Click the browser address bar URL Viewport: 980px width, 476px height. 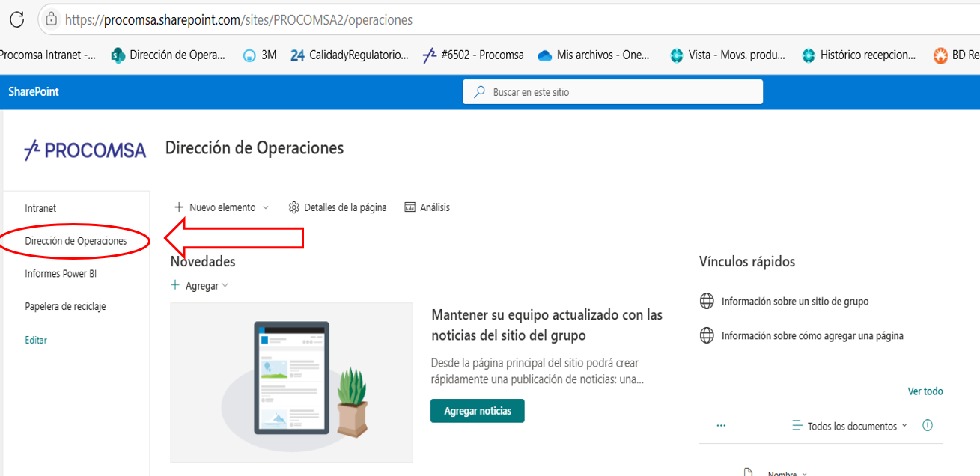(238, 20)
